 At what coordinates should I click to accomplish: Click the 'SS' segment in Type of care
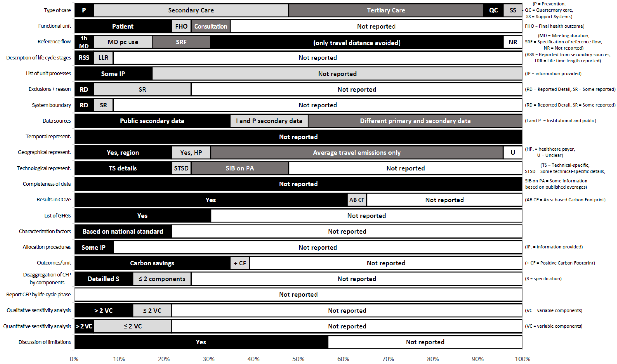pyautogui.click(x=513, y=10)
